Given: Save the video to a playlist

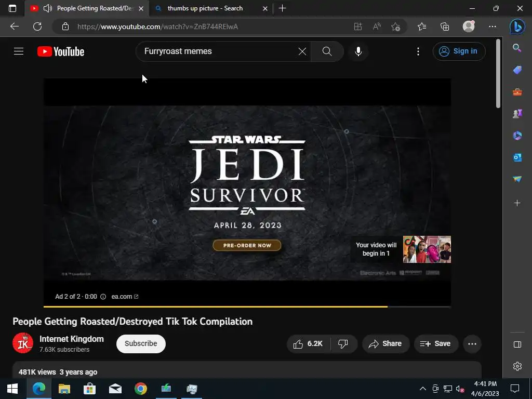Looking at the screenshot, I should coord(436,344).
